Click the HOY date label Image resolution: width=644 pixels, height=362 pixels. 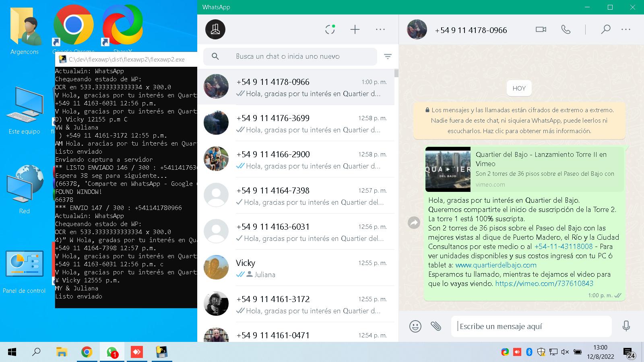(519, 88)
